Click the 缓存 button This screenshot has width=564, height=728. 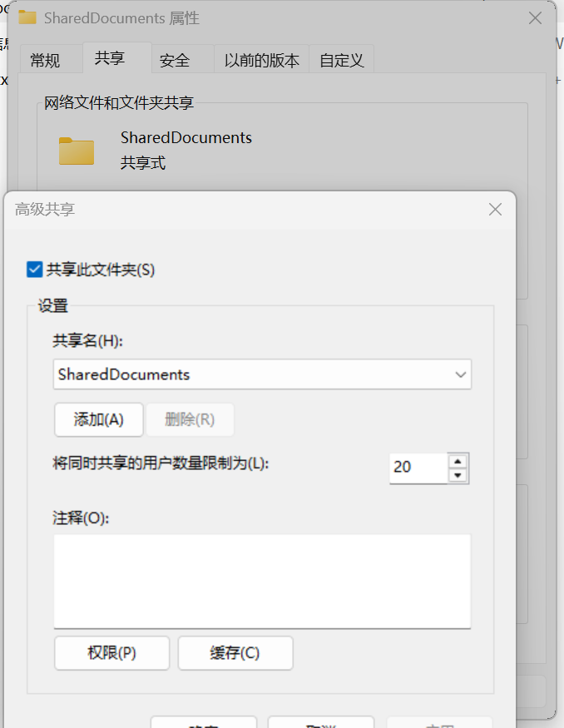[x=235, y=653]
